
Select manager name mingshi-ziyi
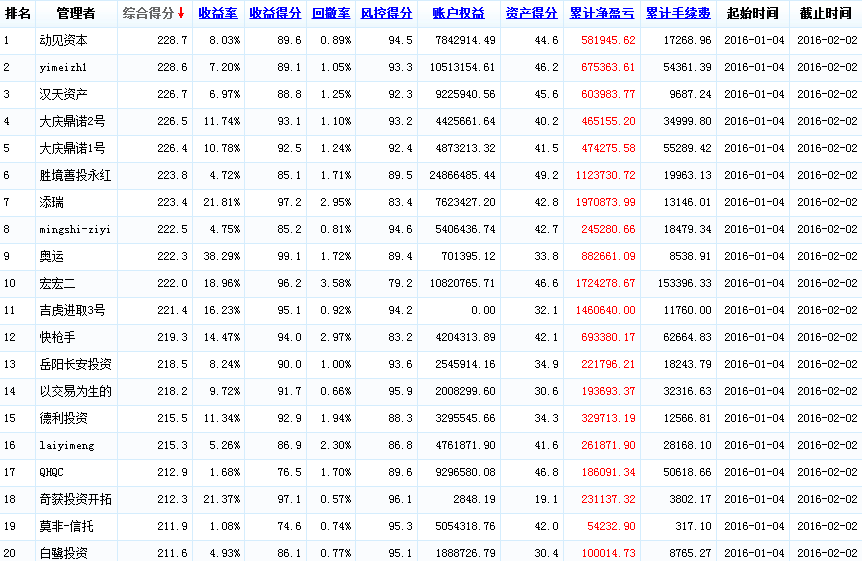[x=75, y=229]
